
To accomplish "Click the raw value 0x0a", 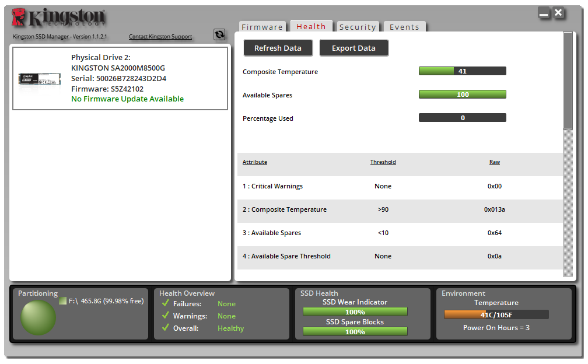I will coord(495,257).
